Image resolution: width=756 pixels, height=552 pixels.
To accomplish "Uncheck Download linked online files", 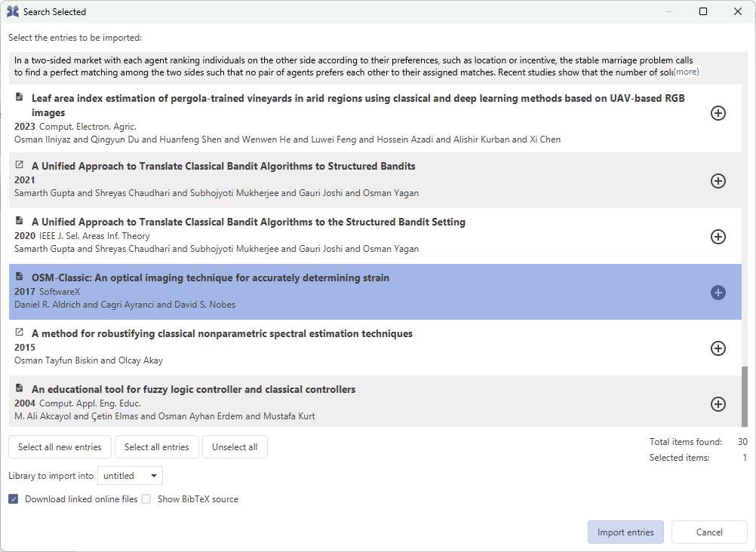I will click(x=14, y=499).
